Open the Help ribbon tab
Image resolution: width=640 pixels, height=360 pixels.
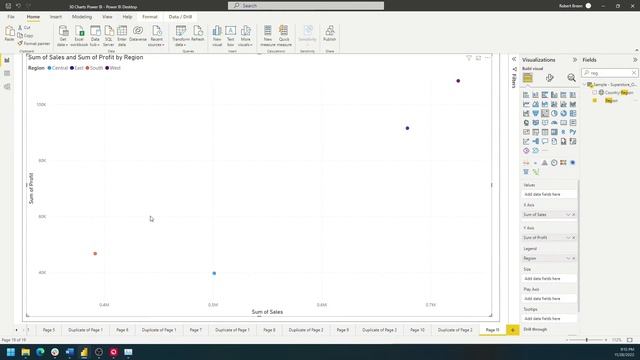[x=127, y=17]
